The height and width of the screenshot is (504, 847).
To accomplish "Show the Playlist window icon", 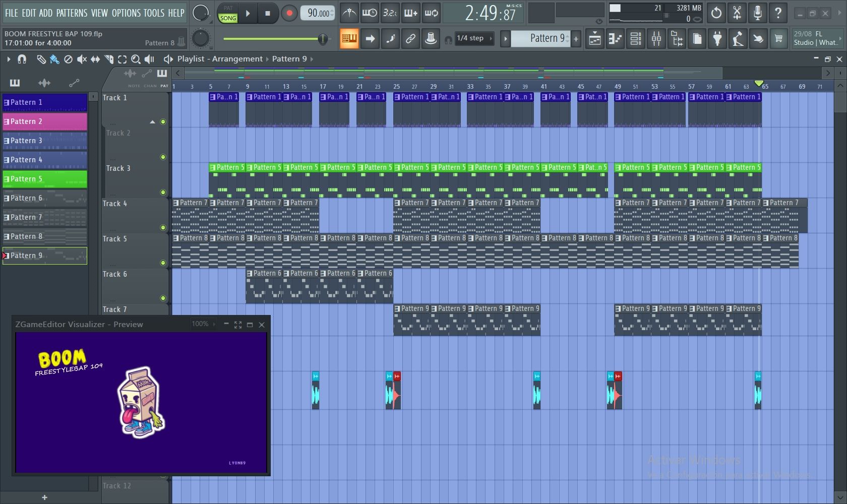I will tap(594, 38).
